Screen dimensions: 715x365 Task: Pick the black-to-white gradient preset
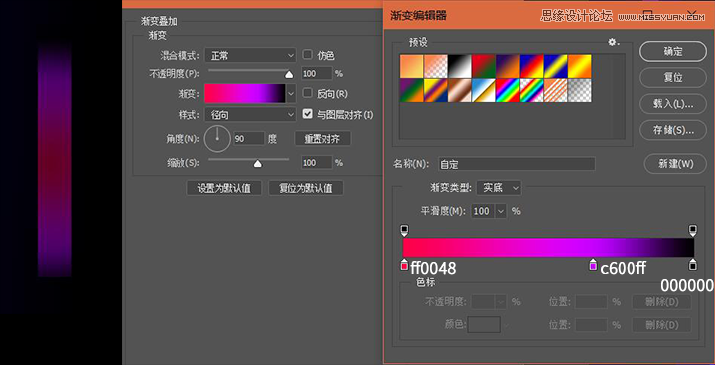[459, 66]
